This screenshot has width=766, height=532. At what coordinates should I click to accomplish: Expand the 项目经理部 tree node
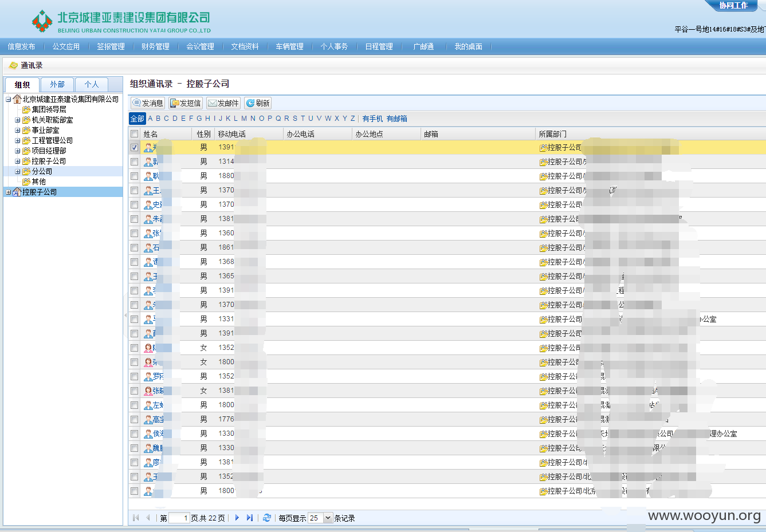pos(18,151)
